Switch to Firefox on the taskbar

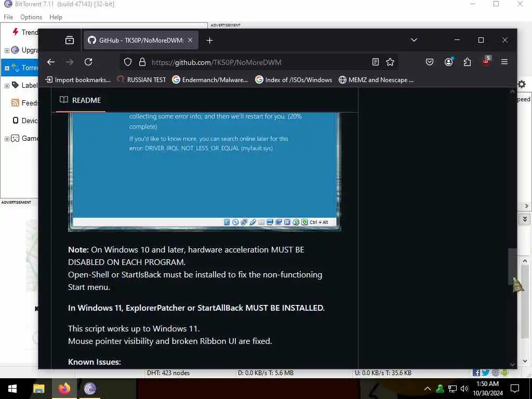point(64,389)
